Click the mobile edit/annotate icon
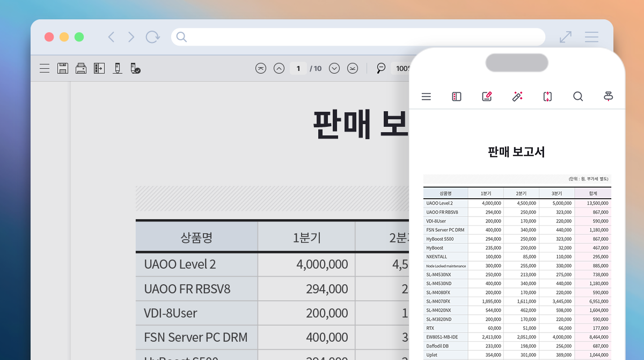Viewport: 644px width, 360px height. pyautogui.click(x=487, y=97)
